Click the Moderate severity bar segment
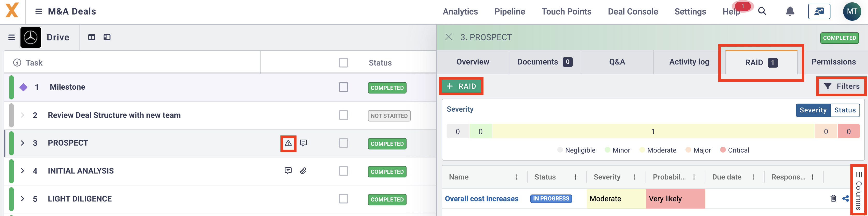 653,131
